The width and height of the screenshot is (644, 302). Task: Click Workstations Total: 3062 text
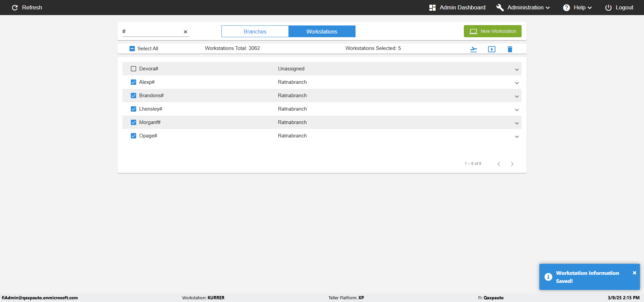[x=232, y=48]
